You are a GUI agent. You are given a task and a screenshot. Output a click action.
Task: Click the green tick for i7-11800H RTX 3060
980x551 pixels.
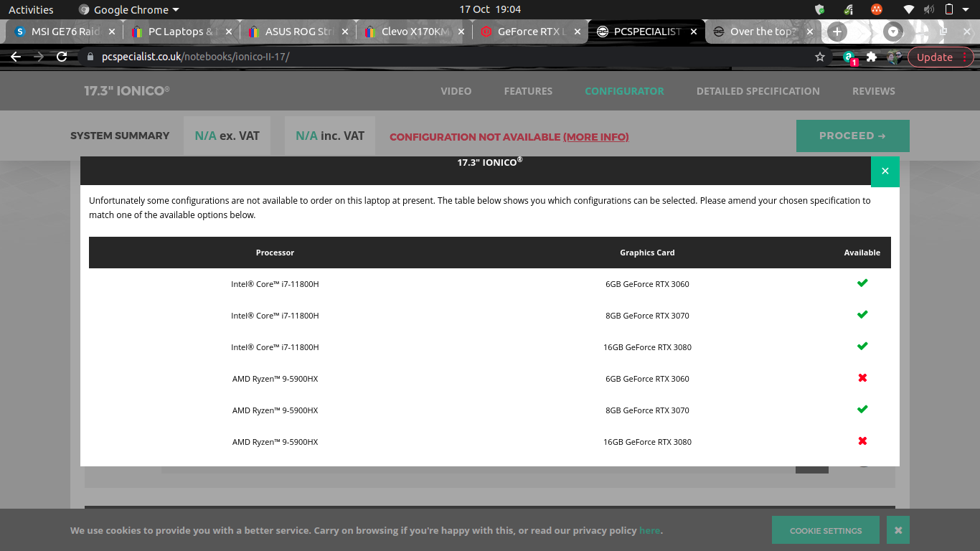pos(862,283)
